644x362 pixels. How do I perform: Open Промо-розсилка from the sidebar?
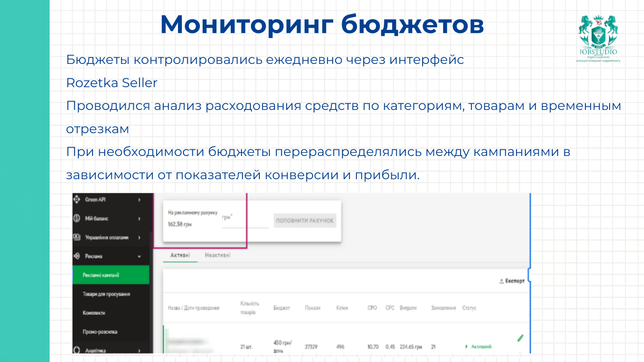point(101,331)
